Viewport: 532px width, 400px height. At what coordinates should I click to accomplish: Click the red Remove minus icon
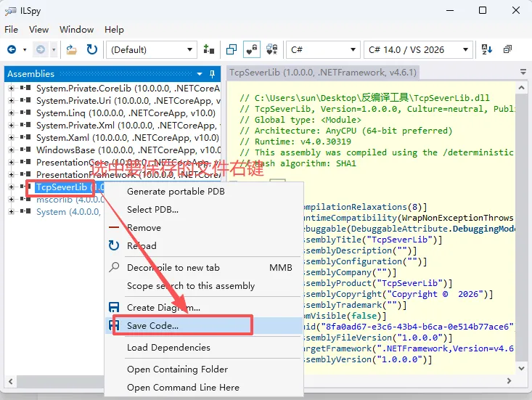click(114, 227)
